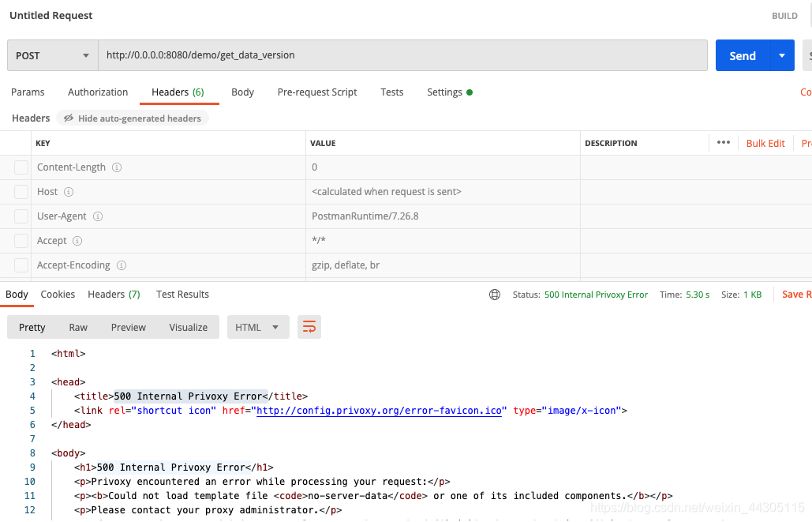Open the Test Results tab

click(x=182, y=294)
